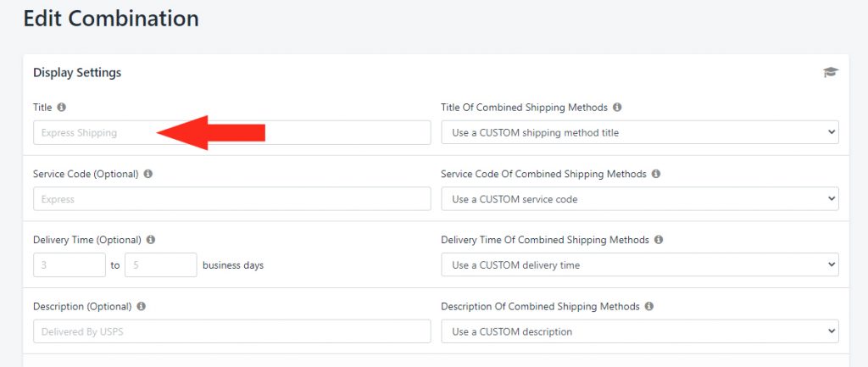868x367 pixels.
Task: Focus the Description field with Delivered By USPS
Action: point(232,331)
